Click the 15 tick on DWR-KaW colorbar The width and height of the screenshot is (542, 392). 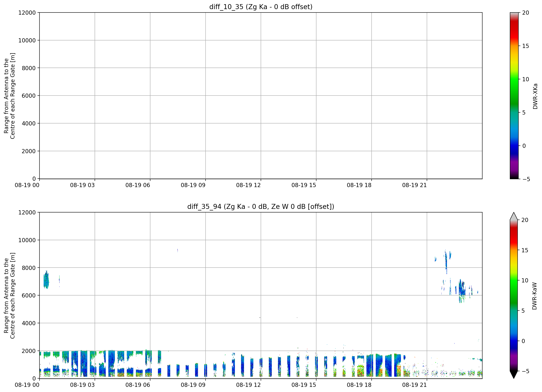pyautogui.click(x=525, y=250)
